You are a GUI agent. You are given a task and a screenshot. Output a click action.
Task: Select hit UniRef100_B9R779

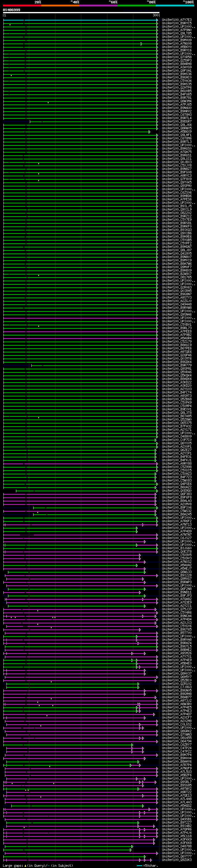(177, 365)
